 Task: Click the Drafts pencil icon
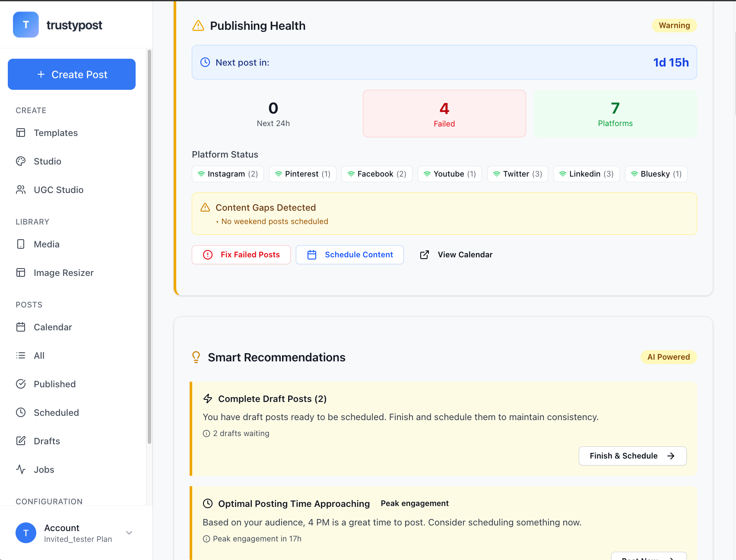tap(21, 441)
